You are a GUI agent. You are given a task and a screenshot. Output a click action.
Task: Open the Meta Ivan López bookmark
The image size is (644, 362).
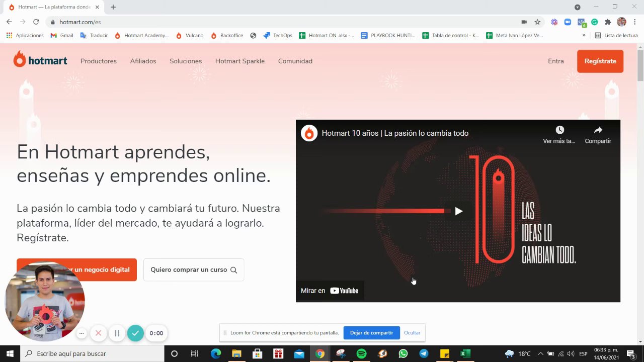click(x=515, y=36)
